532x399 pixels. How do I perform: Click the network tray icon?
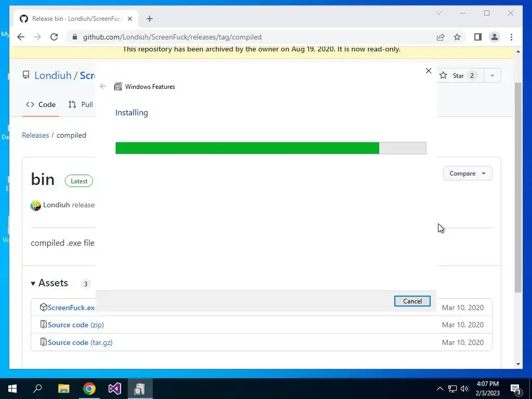[453, 389]
